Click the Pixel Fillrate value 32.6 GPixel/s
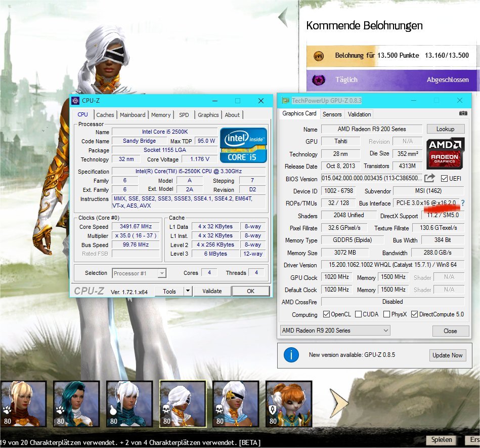The height and width of the screenshot is (448, 480). point(344,228)
